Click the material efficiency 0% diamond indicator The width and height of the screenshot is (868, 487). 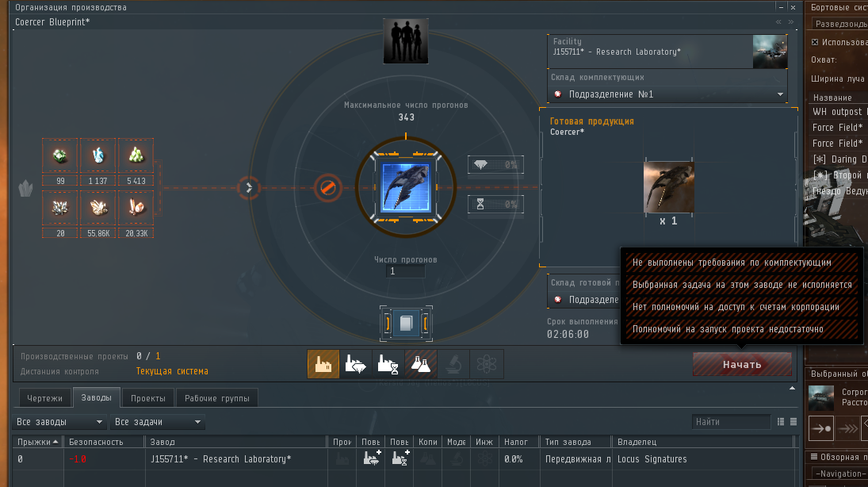click(x=495, y=164)
